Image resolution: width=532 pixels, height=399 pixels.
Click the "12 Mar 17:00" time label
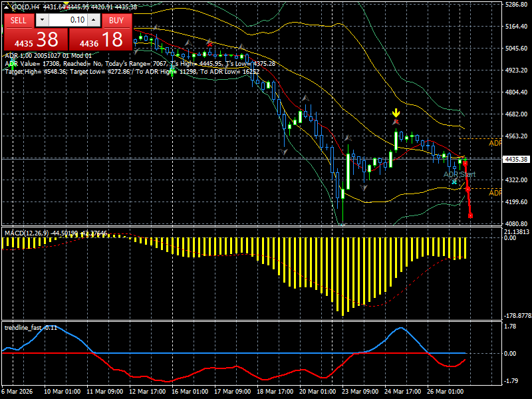pyautogui.click(x=147, y=391)
